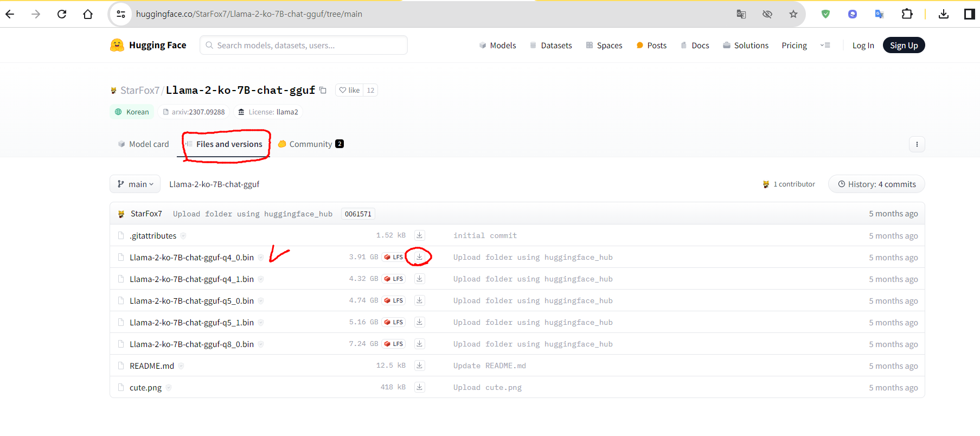Open the Pricing page
Viewport: 980px width, 436px height.
795,46
